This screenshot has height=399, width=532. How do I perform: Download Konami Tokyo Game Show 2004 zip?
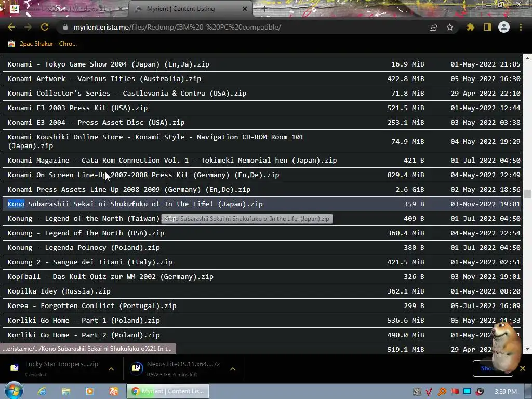coord(108,64)
